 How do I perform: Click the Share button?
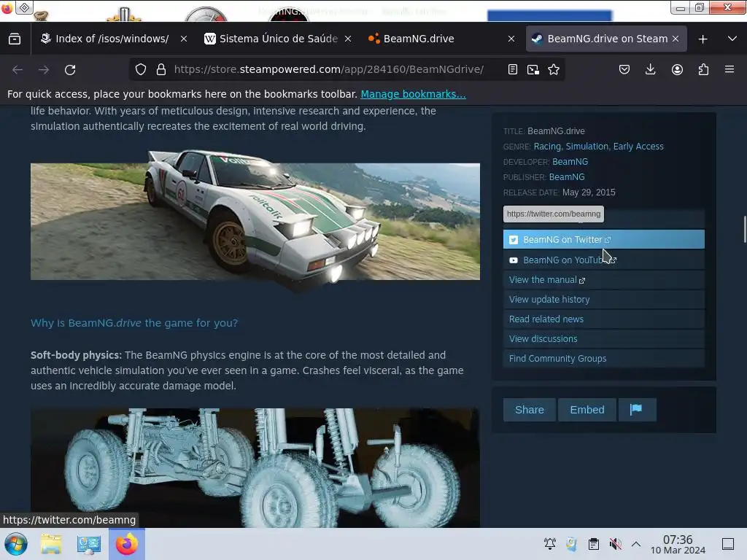[530, 410]
